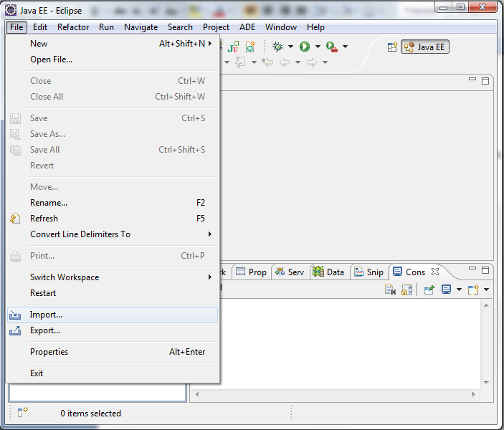Open the Next Annotation dropdown arrow
504x430 pixels.
[x=254, y=62]
